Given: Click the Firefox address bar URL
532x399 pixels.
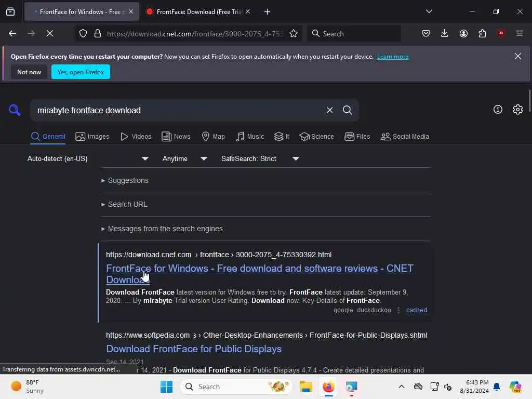Looking at the screenshot, I should [x=194, y=34].
